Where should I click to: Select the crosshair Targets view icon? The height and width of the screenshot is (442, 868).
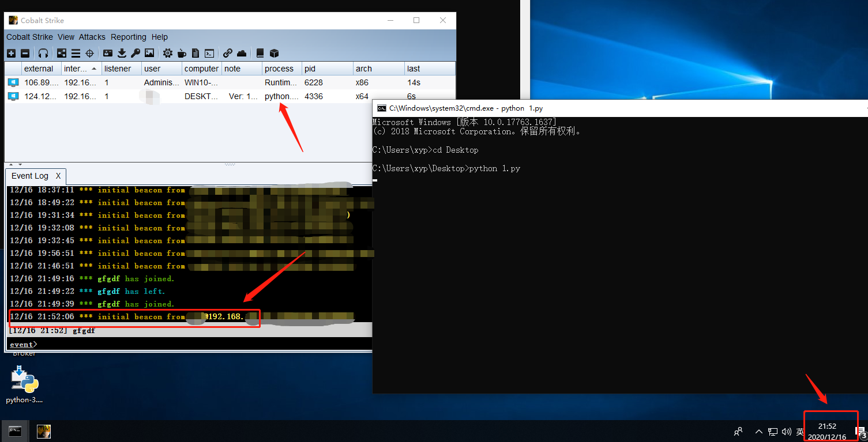[90, 53]
